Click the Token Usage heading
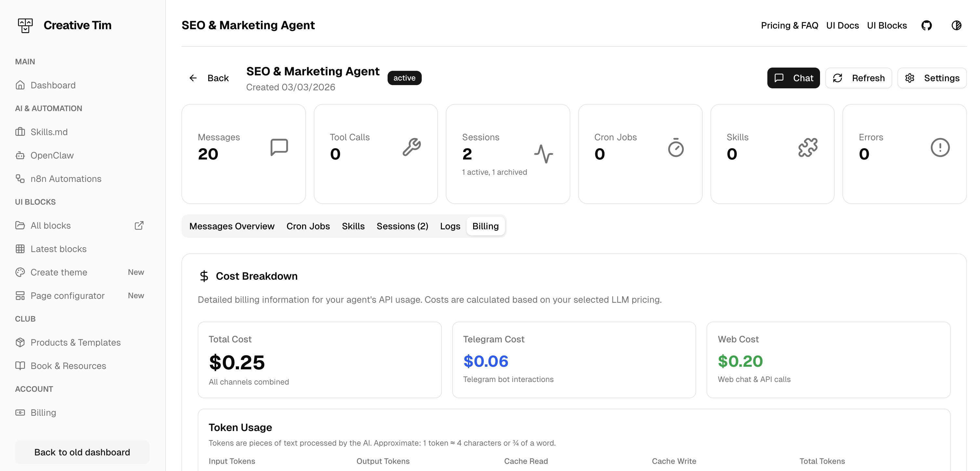This screenshot has width=980, height=471. [x=240, y=427]
